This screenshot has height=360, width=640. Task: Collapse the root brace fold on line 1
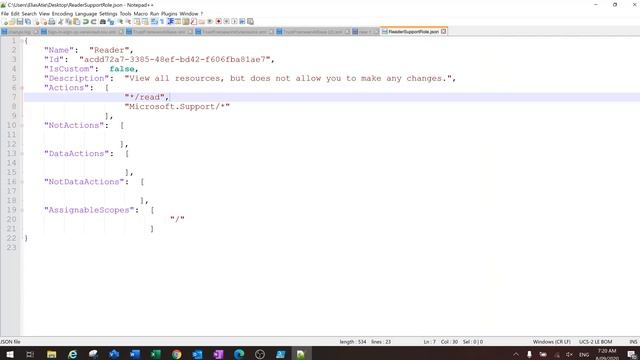[x=22, y=41]
